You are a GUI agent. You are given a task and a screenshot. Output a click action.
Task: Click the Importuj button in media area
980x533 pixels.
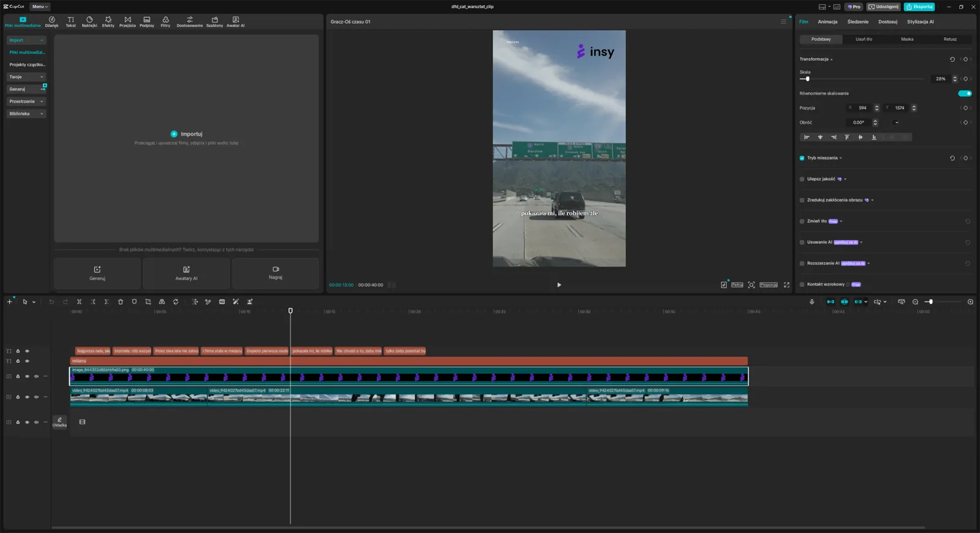point(186,134)
